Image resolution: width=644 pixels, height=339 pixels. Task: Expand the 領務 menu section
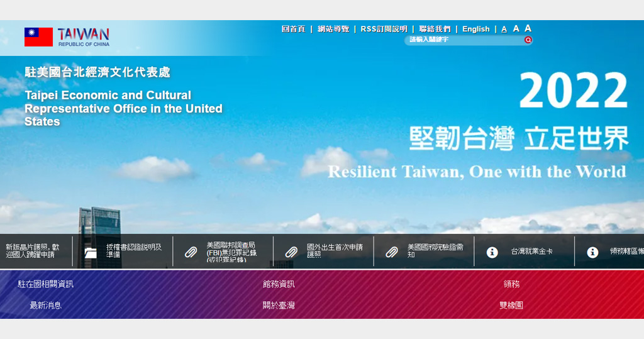coord(511,284)
